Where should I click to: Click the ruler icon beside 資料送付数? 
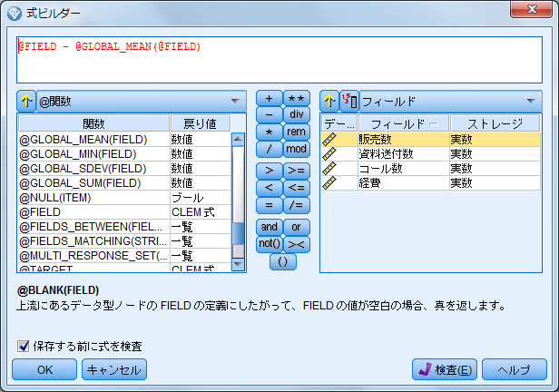[329, 154]
